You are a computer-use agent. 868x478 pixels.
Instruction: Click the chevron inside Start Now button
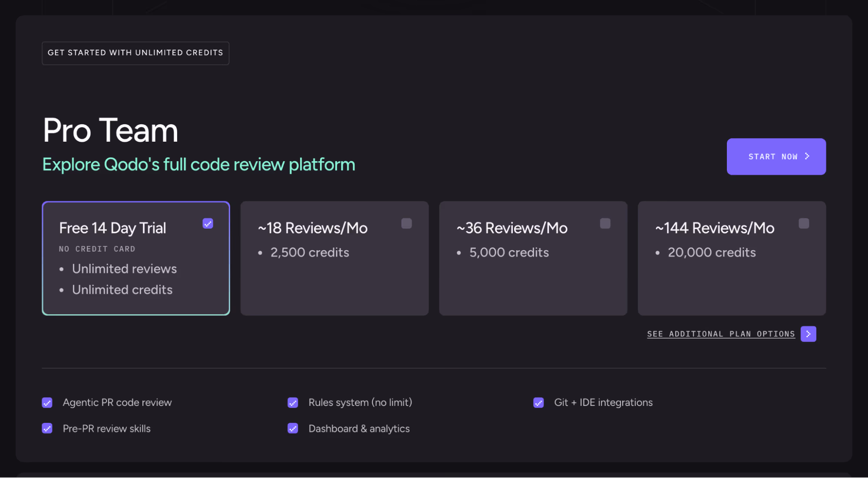[x=807, y=156]
